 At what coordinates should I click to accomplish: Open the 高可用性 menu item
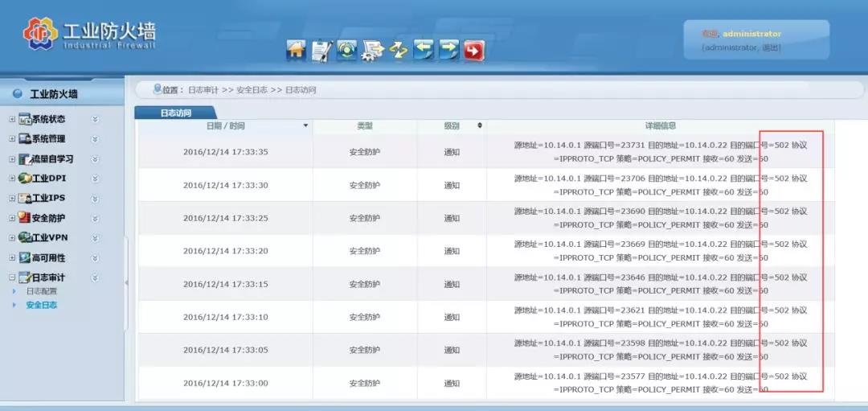(48, 258)
